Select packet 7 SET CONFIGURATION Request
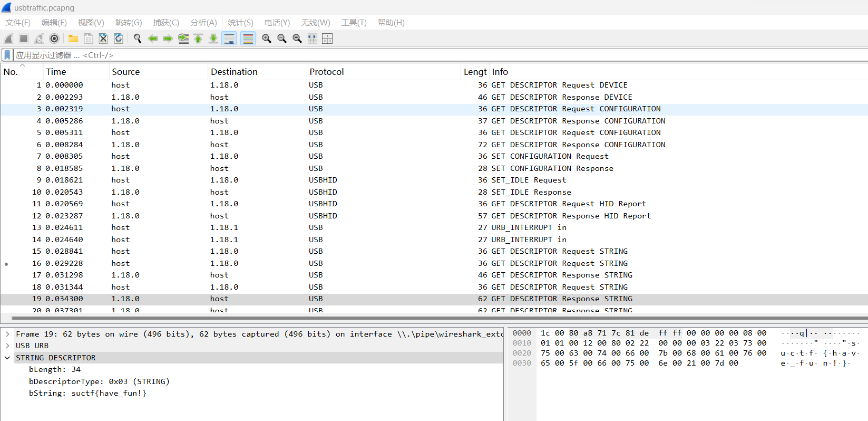 [x=434, y=156]
